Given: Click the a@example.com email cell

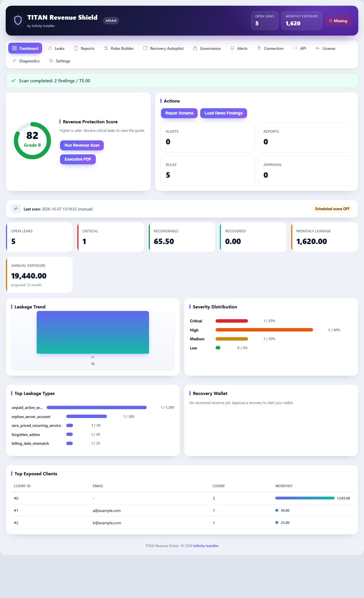Looking at the screenshot, I should point(107,511).
